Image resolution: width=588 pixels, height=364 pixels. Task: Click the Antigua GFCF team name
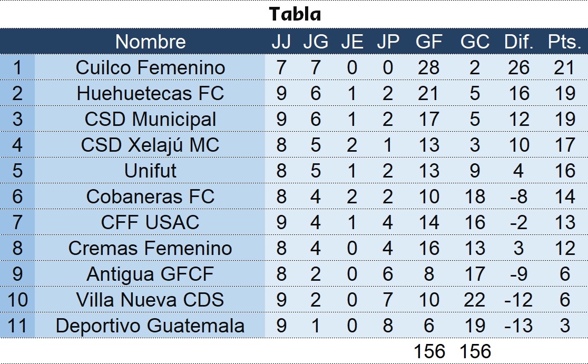click(x=150, y=274)
